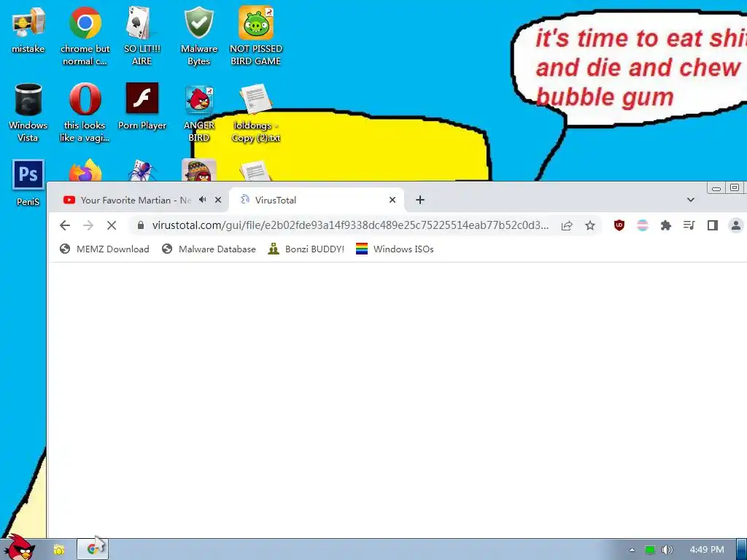Image resolution: width=747 pixels, height=560 pixels.
Task: Close the VirusTotal tab
Action: tap(392, 200)
